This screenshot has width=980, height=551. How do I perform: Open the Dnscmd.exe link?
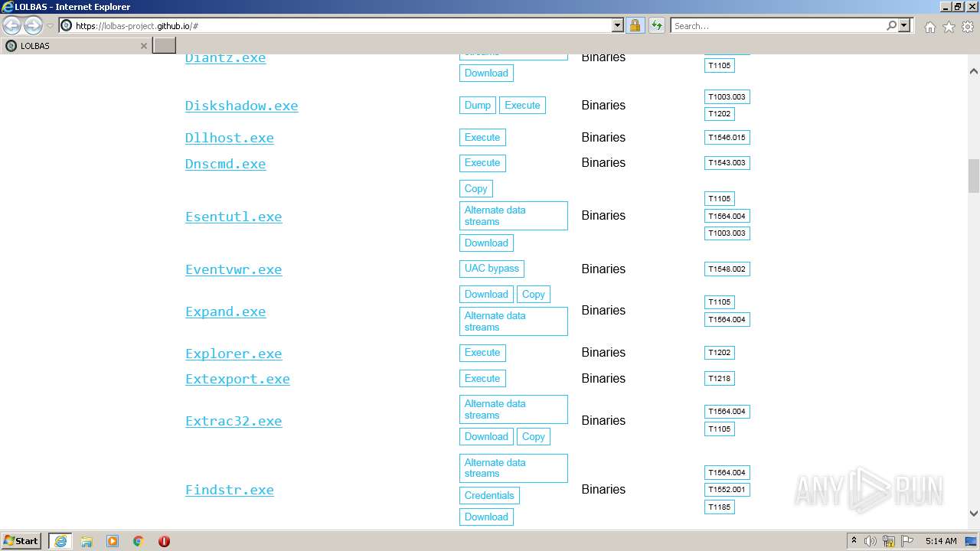[x=225, y=164]
